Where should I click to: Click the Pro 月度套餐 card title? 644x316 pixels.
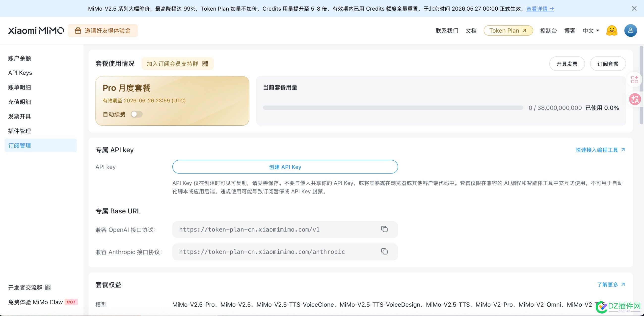(127, 88)
